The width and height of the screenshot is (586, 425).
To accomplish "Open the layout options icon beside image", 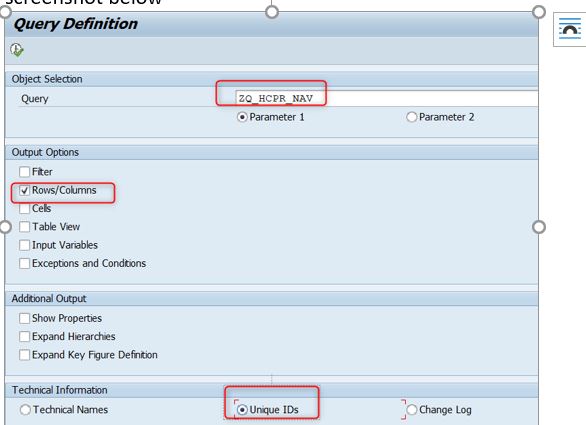I will [570, 29].
